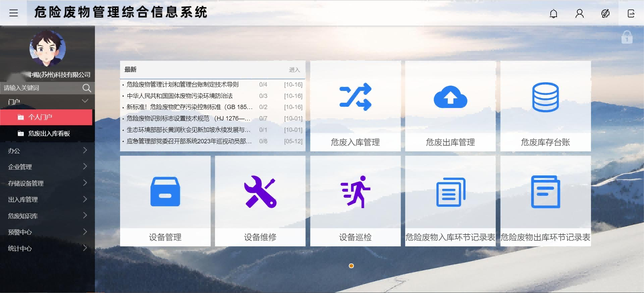Click the 个人门户 folder icon
Image resolution: width=644 pixels, height=293 pixels.
click(21, 117)
